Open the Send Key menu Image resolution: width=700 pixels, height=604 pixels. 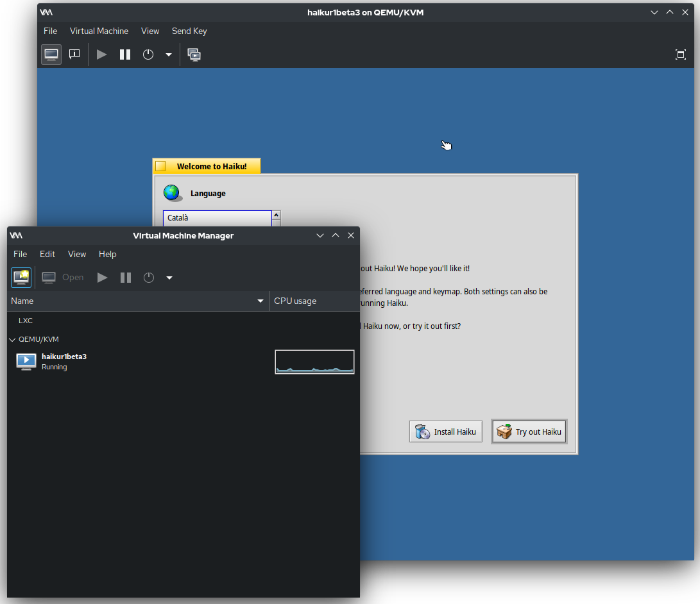(189, 31)
